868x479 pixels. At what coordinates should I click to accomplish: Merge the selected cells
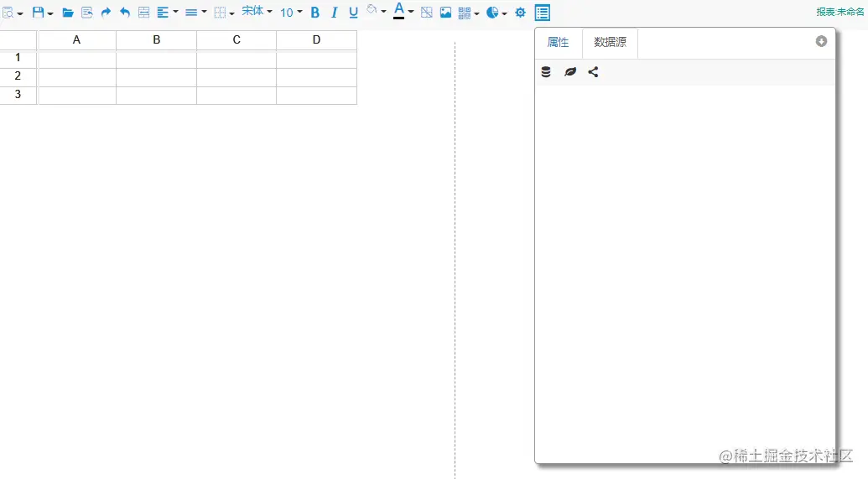[x=143, y=13]
